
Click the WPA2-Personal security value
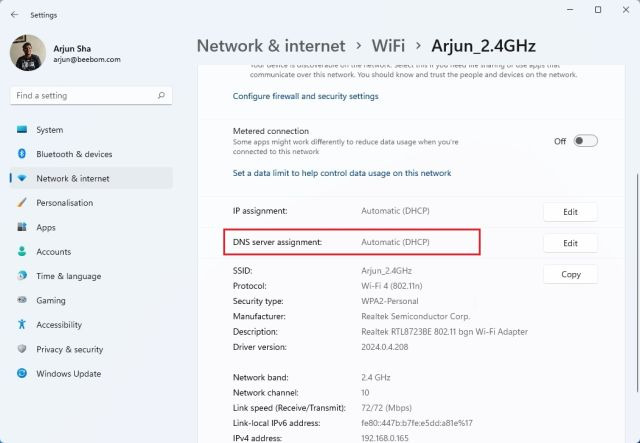pyautogui.click(x=389, y=301)
